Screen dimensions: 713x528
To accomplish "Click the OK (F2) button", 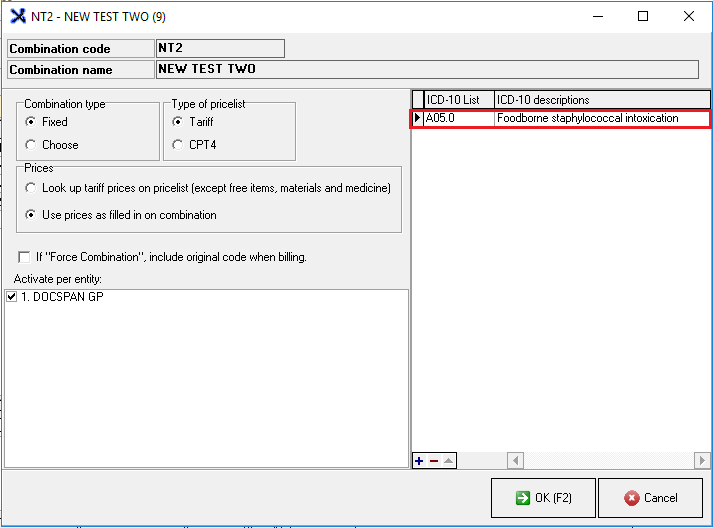I will point(543,498).
